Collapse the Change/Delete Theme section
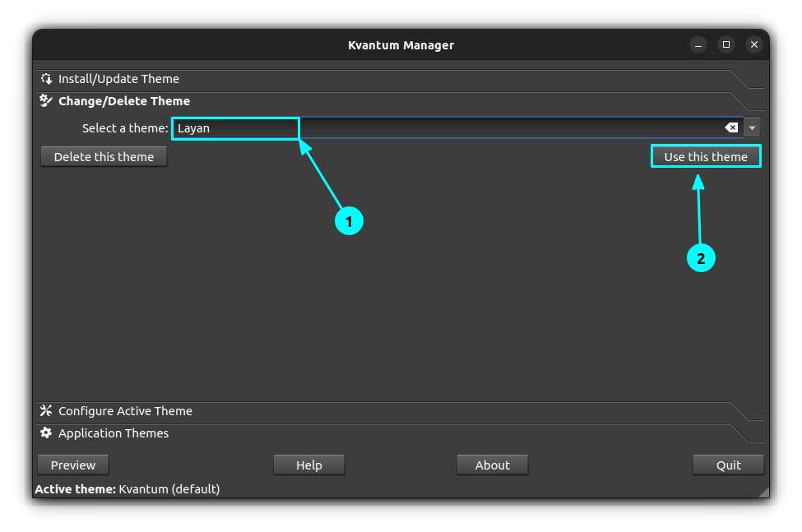Screen dimensions: 802x532 (123, 100)
